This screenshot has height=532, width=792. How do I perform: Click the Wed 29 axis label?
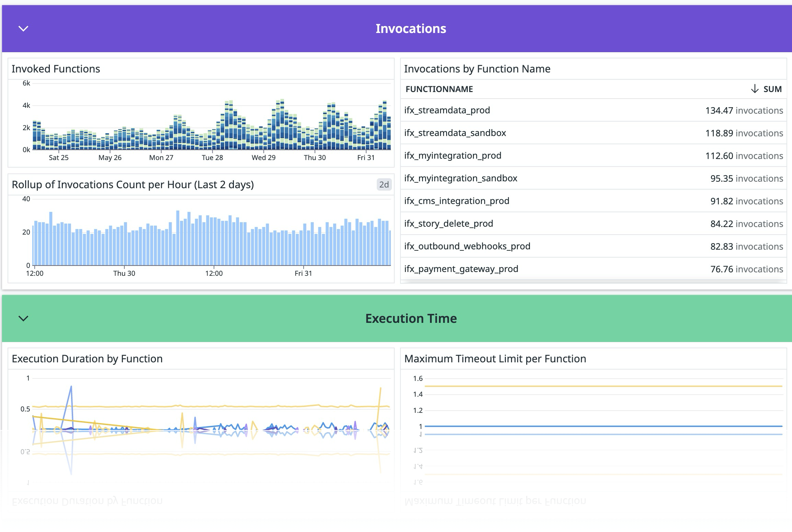[263, 158]
